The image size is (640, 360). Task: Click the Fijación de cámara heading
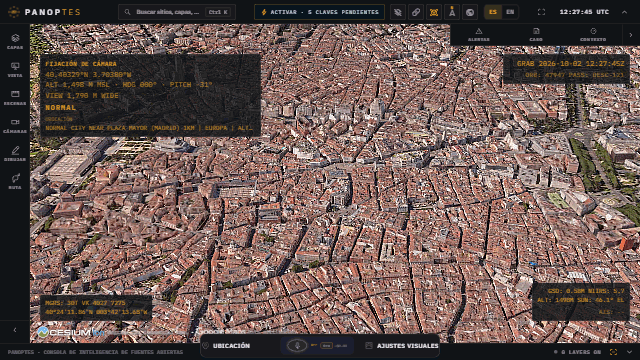click(81, 64)
